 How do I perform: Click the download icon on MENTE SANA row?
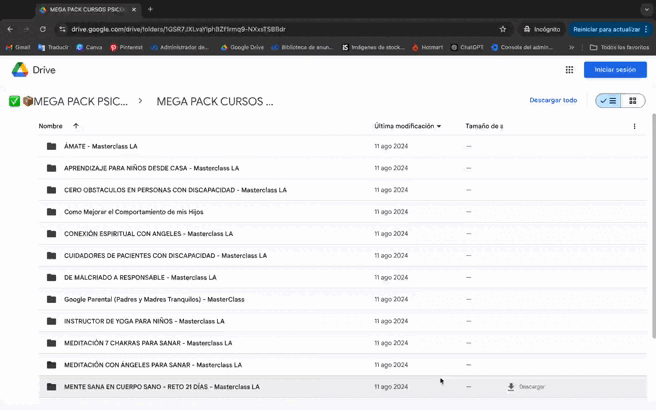[x=511, y=387]
